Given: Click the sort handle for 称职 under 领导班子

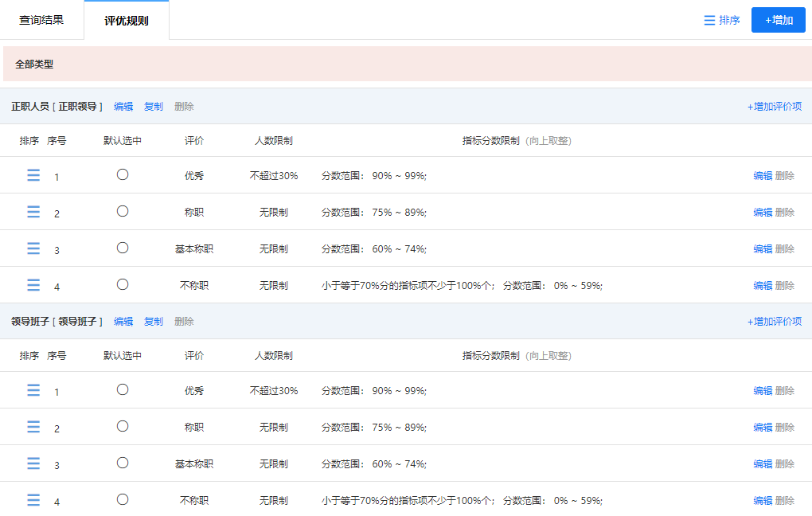Looking at the screenshot, I should click(33, 426).
